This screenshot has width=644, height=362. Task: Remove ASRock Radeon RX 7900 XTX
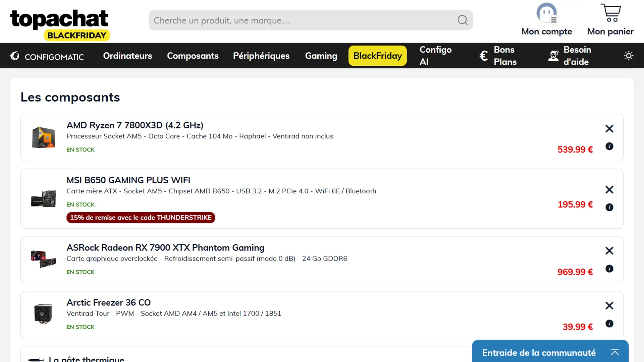(x=609, y=251)
